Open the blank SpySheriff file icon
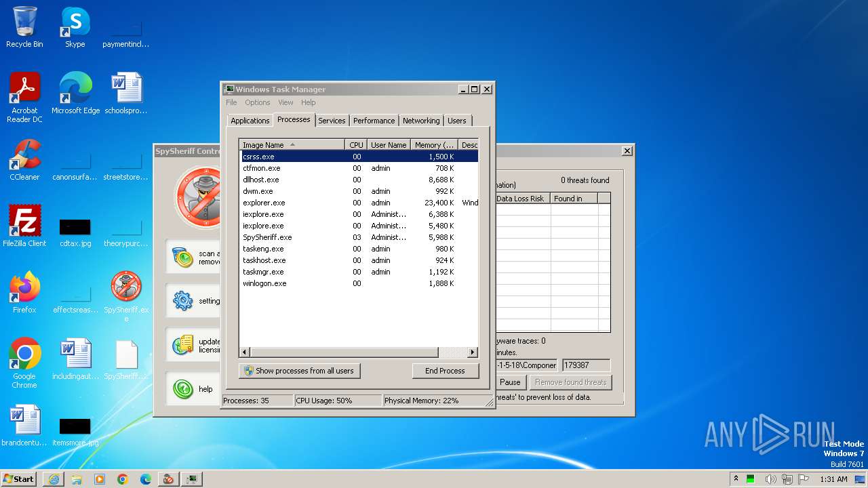Screen dimensions: 868x488 coord(126,359)
